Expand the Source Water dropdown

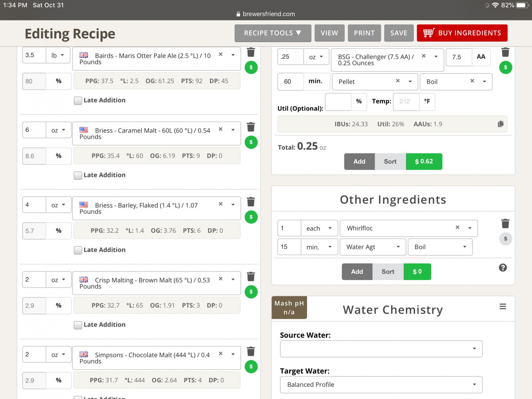click(381, 349)
